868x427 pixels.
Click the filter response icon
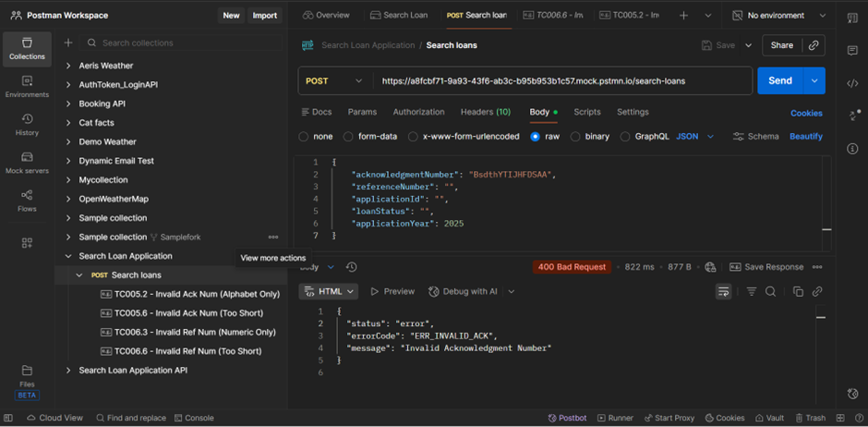(x=752, y=291)
